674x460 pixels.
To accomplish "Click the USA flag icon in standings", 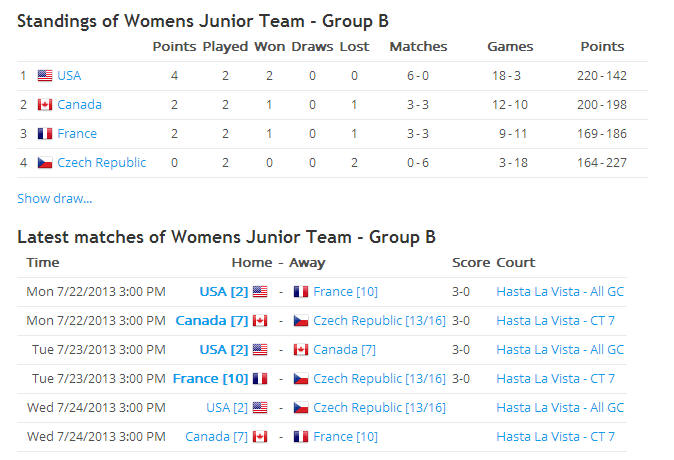I will click(45, 76).
